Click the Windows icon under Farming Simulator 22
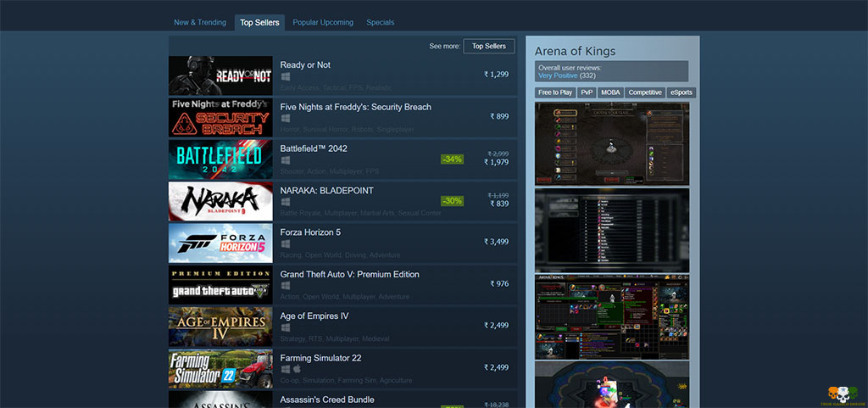Viewport: 868px width, 408px height. coord(285,369)
